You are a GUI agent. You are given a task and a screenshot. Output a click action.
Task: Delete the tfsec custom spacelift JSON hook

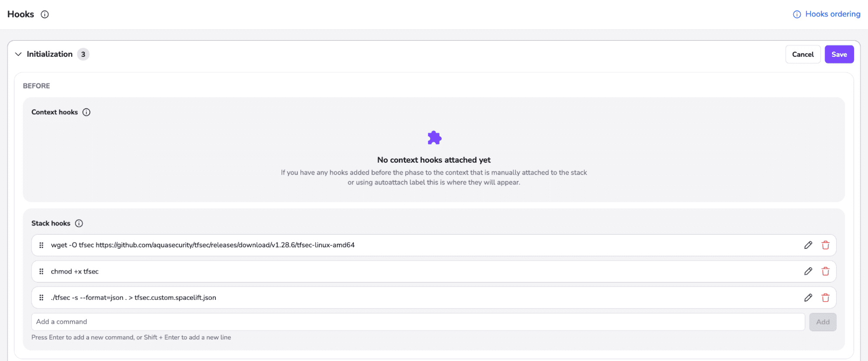click(x=825, y=298)
